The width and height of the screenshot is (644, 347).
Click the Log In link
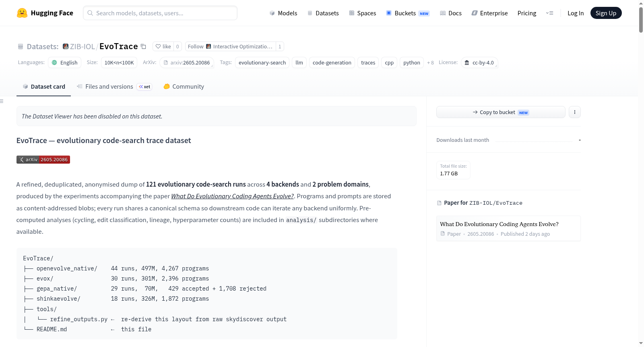pos(576,13)
